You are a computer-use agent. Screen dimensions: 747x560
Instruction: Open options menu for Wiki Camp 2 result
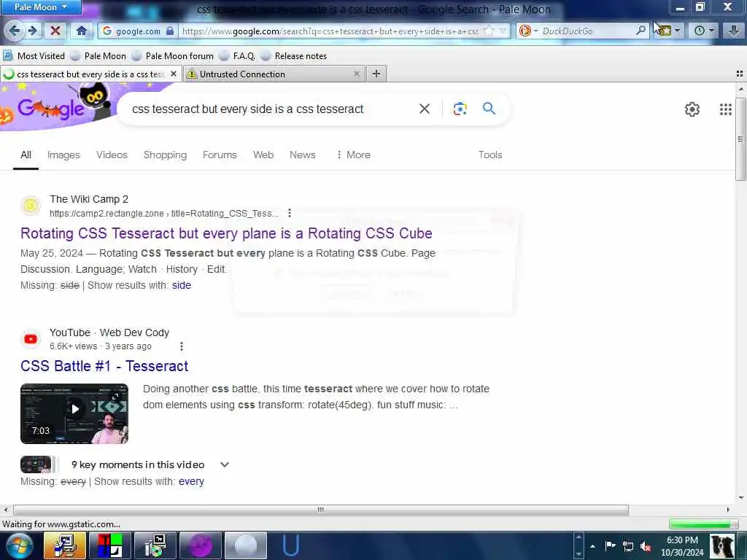(289, 214)
